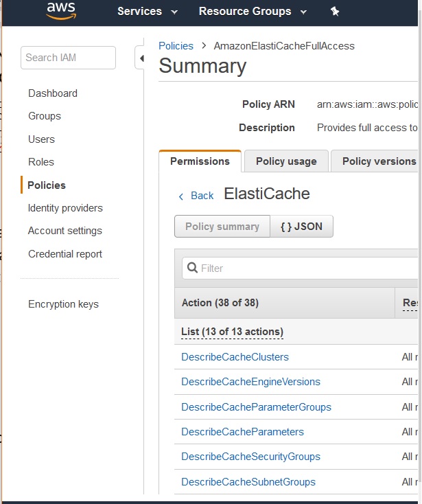Click in the Search IAM field
Viewport: 422px width, 504px height.
coord(68,58)
